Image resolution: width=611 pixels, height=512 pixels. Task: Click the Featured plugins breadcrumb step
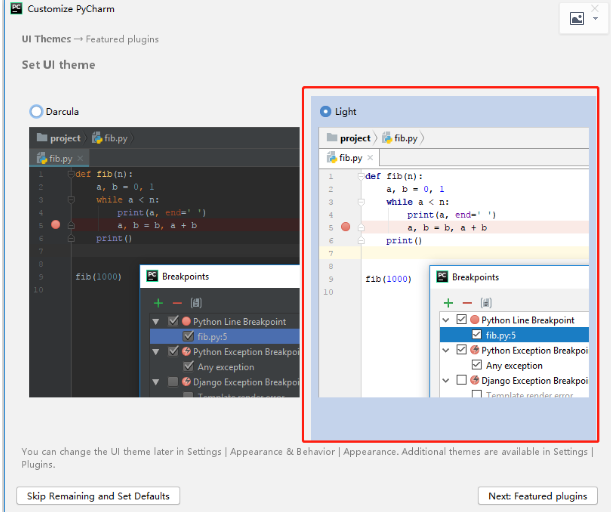122,39
